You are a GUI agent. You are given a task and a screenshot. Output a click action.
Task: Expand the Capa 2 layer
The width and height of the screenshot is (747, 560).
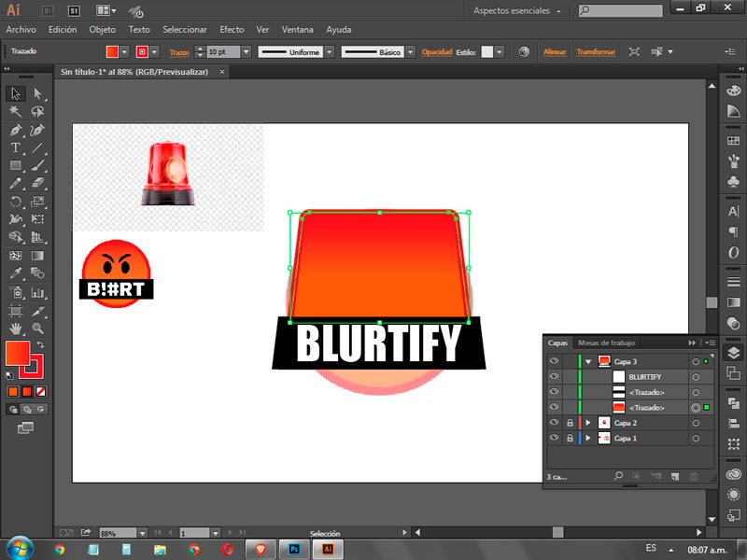pyautogui.click(x=588, y=423)
